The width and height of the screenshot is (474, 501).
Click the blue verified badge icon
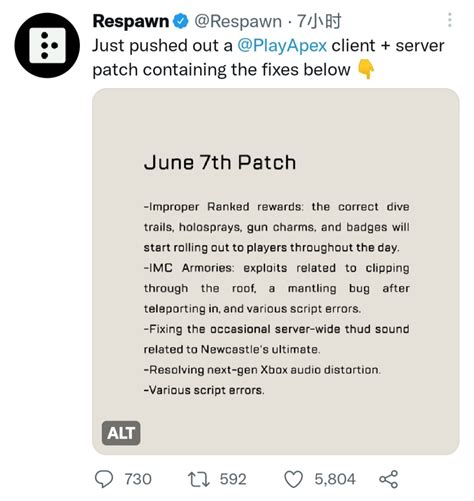click(x=181, y=22)
